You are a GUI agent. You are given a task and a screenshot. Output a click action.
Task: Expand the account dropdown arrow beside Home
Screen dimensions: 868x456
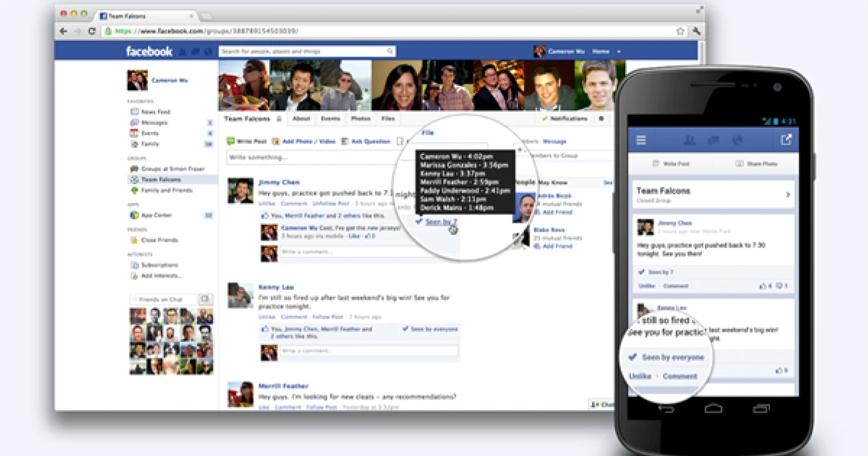[619, 52]
